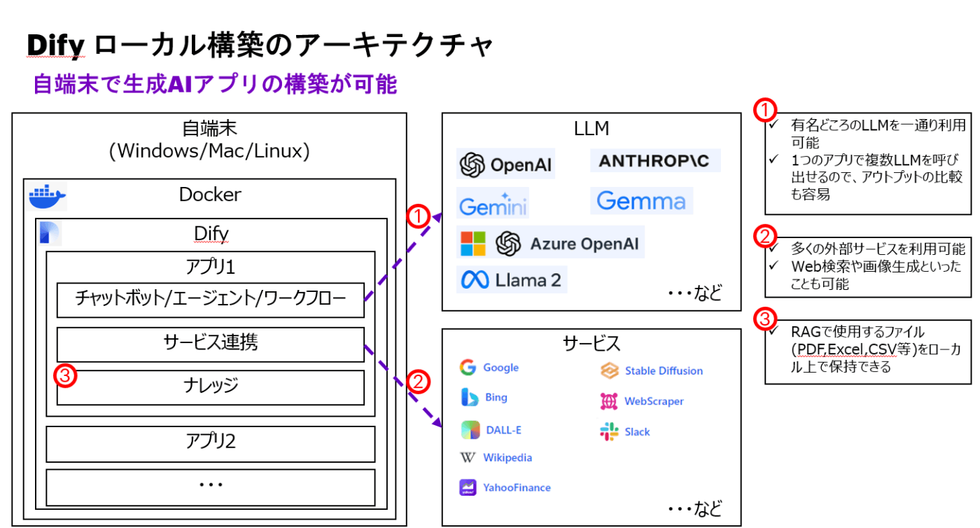Click the Dify logo icon

pos(49,232)
